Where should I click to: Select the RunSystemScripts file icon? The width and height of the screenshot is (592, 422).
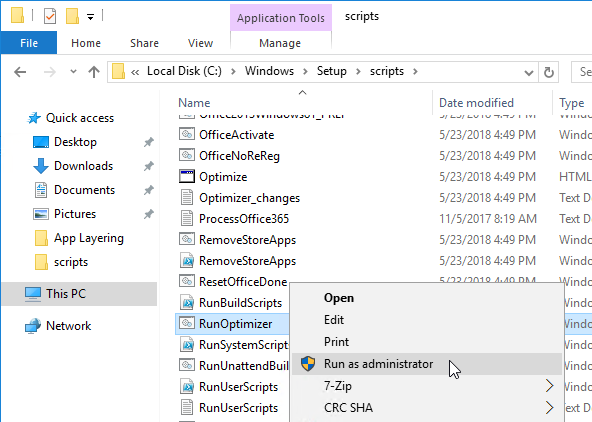click(187, 345)
